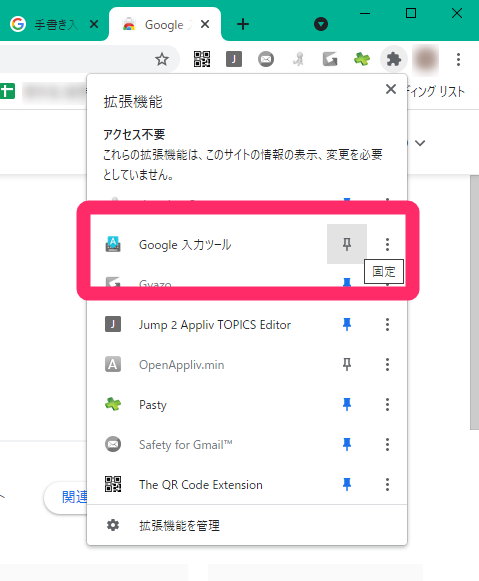Open more options for Safety for Gmail
Viewport: 479px width, 581px height.
pyautogui.click(x=387, y=445)
